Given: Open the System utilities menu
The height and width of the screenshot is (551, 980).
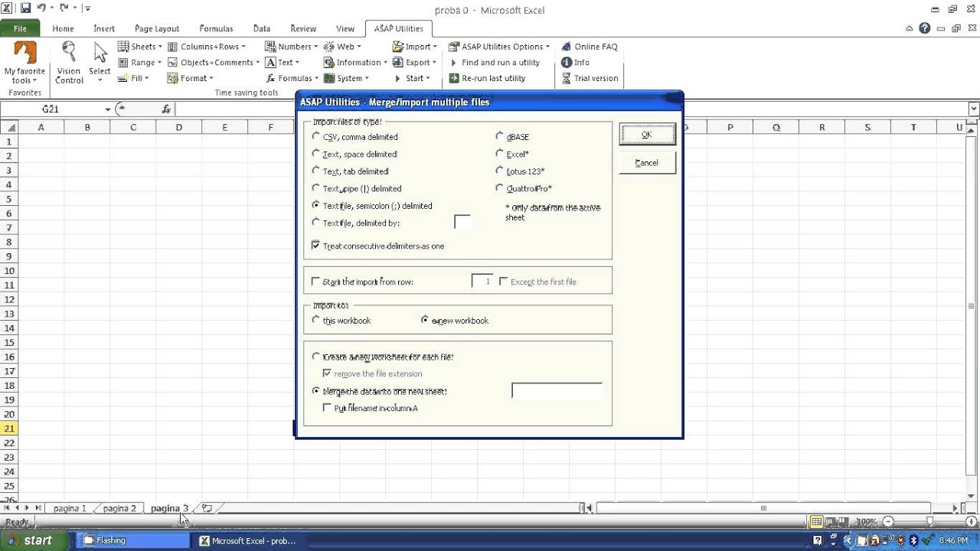Looking at the screenshot, I should pos(346,78).
